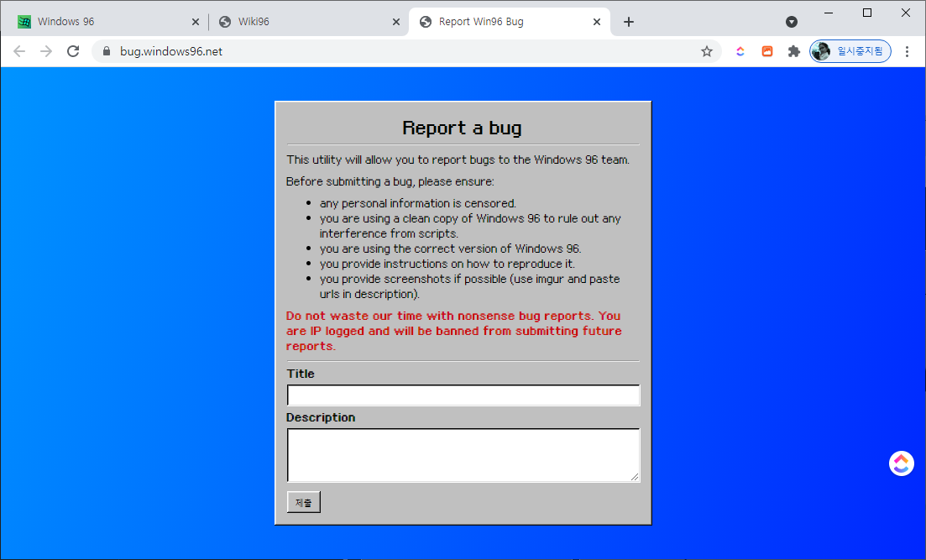Viewport: 926px width, 560px height.
Task: Bookmark this page with the star icon
Action: point(707,51)
